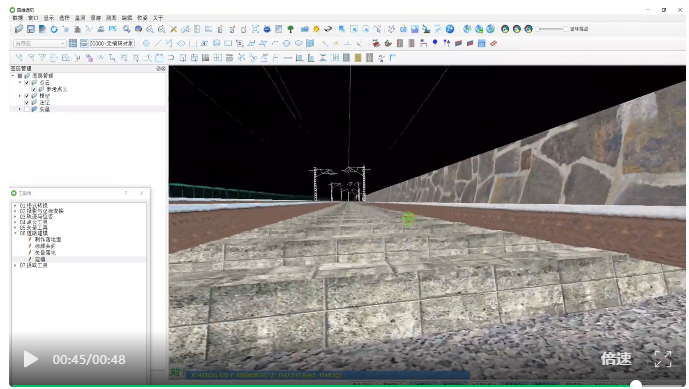Click the blue PG icon
689x389 pixels.
click(113, 29)
